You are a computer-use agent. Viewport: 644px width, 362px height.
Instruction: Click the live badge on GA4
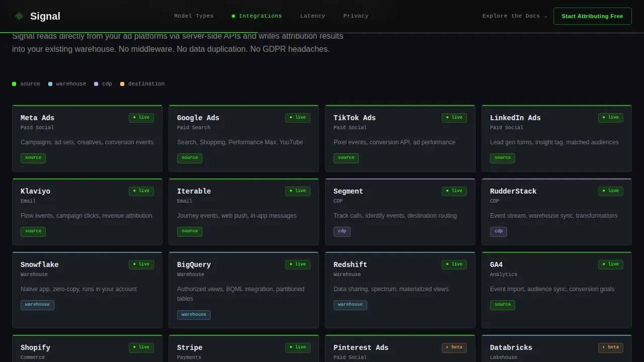(x=611, y=264)
